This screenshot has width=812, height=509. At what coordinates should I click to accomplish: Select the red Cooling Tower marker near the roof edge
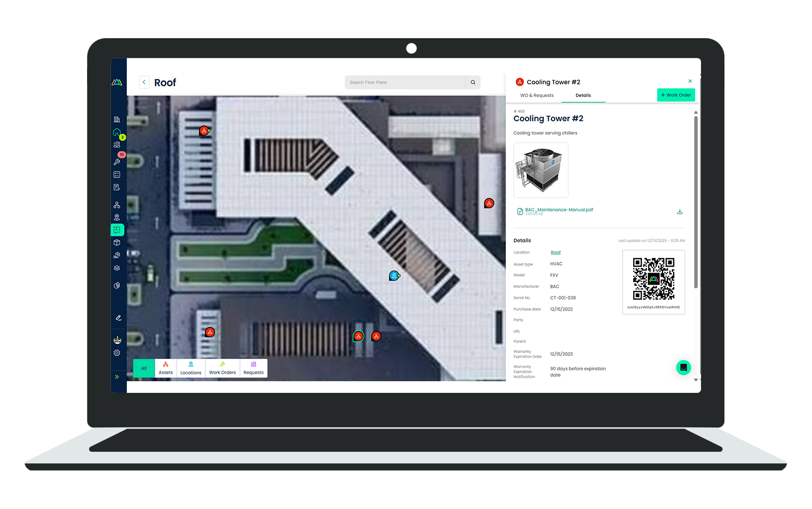coord(488,203)
